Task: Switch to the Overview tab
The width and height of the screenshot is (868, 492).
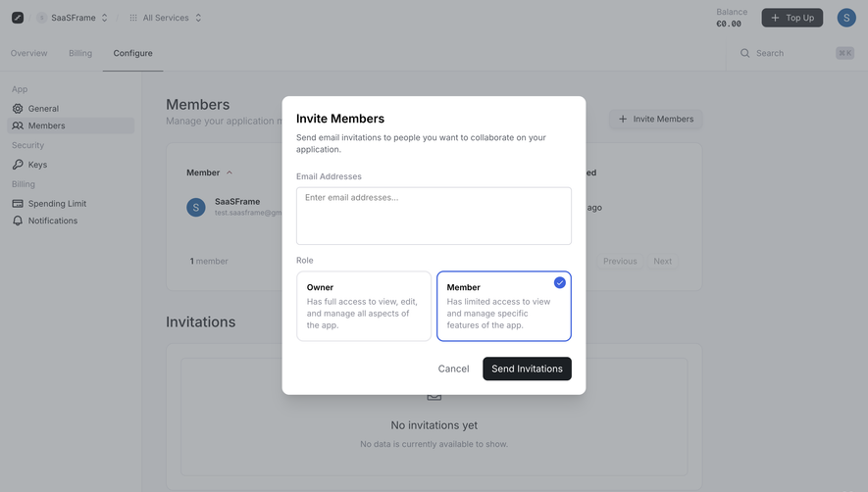Action: (28, 53)
